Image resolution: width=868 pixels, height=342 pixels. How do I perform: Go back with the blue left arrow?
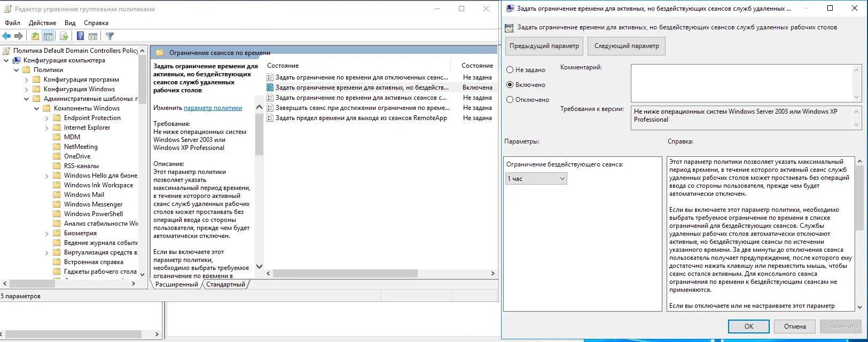click(x=6, y=36)
